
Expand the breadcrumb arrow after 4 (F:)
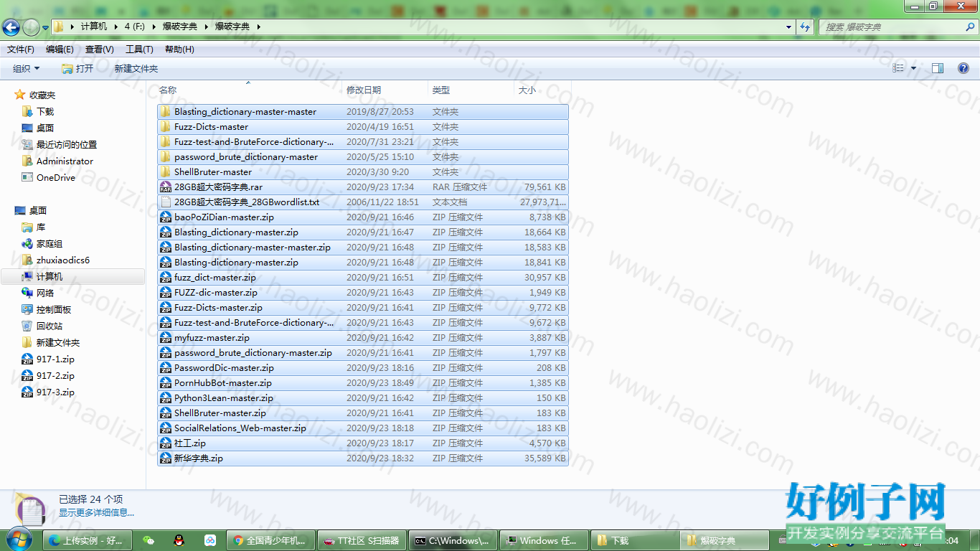(x=152, y=27)
